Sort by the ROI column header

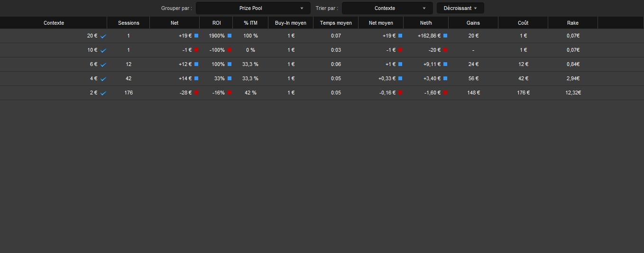[216, 23]
